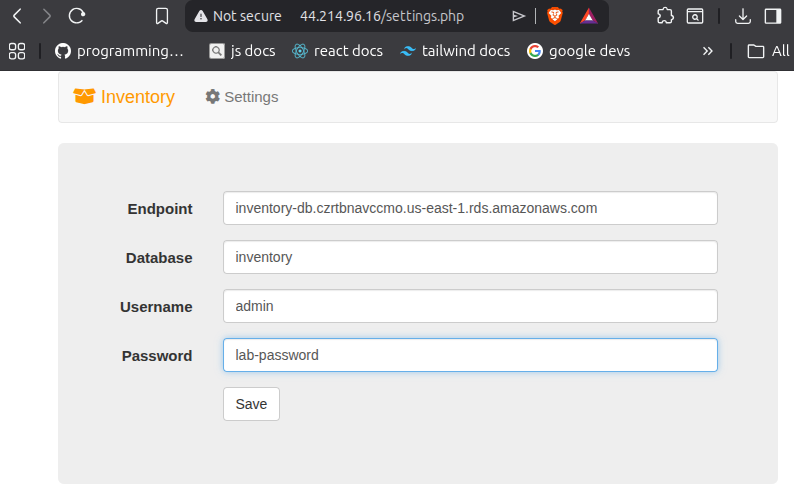This screenshot has width=794, height=495.
Task: Click the Inventory box logo icon
Action: [x=84, y=96]
